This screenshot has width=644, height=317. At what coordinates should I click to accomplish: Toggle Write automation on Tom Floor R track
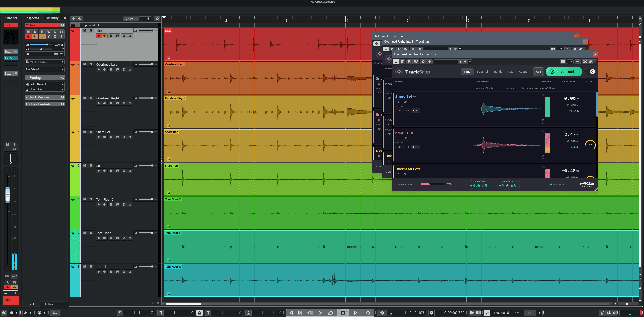(x=117, y=272)
